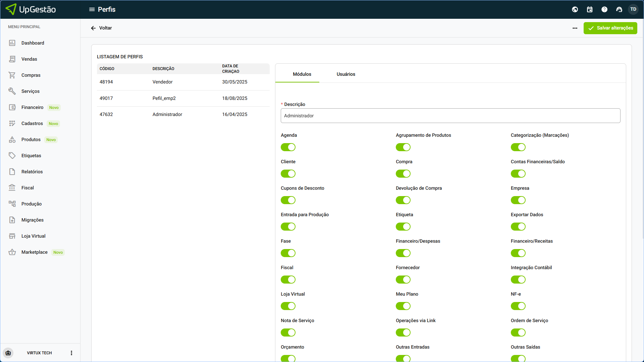Click the Salvar alterações button
Image resolution: width=644 pixels, height=362 pixels.
(x=610, y=28)
